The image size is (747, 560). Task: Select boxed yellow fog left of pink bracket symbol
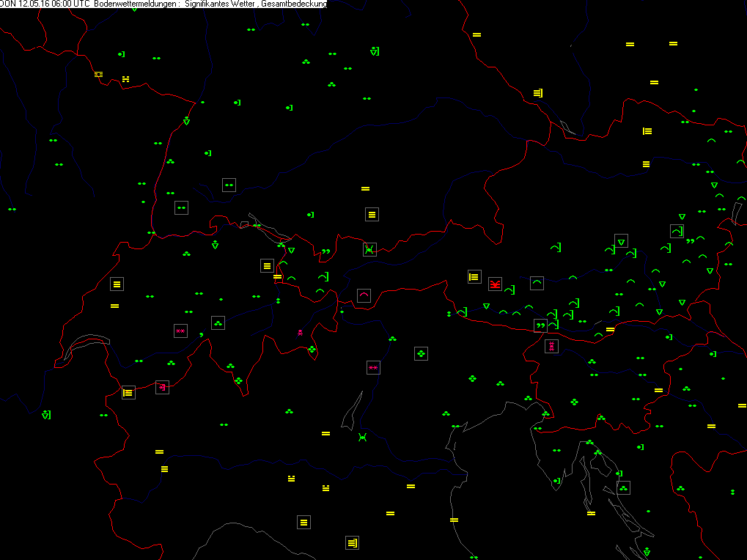tap(128, 393)
